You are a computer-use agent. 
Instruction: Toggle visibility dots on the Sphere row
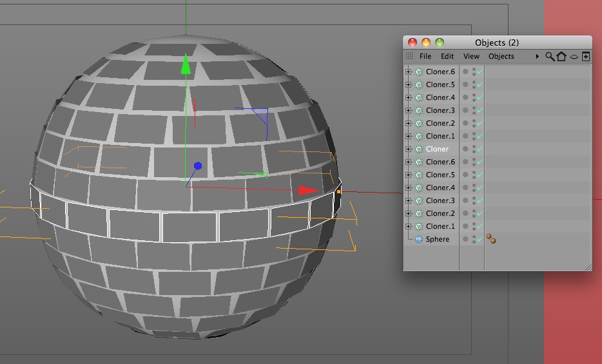(474, 239)
